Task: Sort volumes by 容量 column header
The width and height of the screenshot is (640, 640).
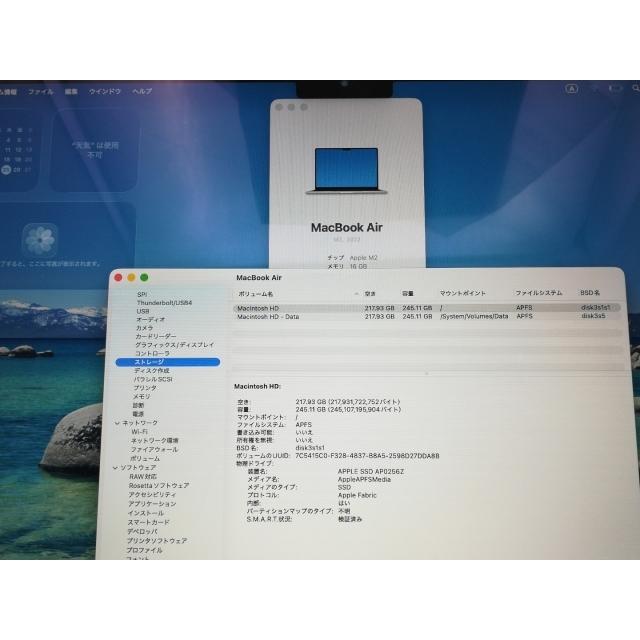Action: (x=408, y=293)
